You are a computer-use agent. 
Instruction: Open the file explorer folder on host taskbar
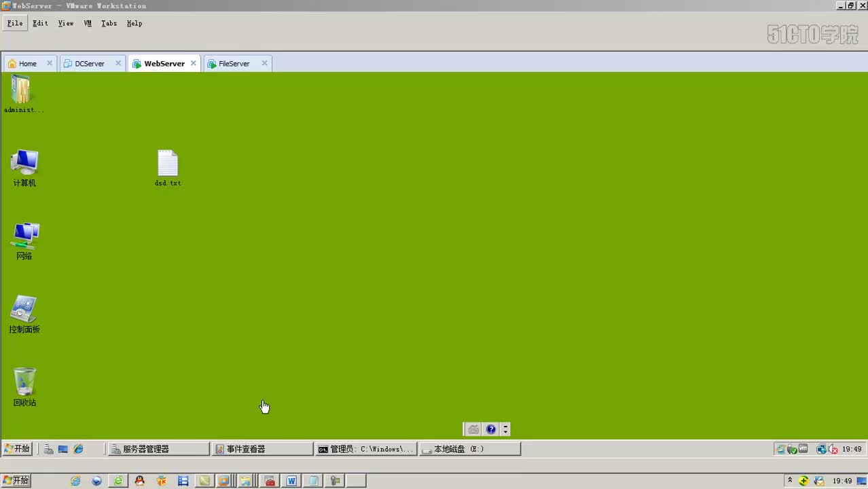coord(245,481)
